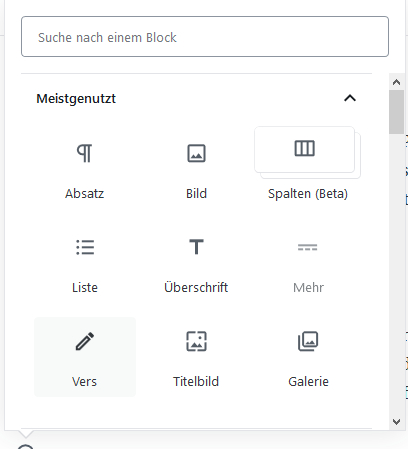Click the scrollbar up arrow
408x449 pixels.
point(396,82)
